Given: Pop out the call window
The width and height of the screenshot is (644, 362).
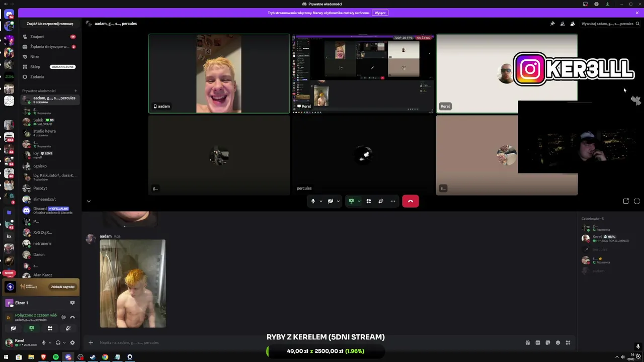Looking at the screenshot, I should (626, 201).
